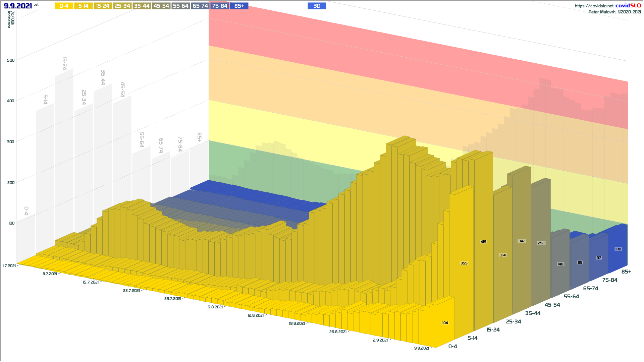The height and width of the screenshot is (362, 644).
Task: Toggle the 55-64 age group legend button
Action: pos(180,6)
